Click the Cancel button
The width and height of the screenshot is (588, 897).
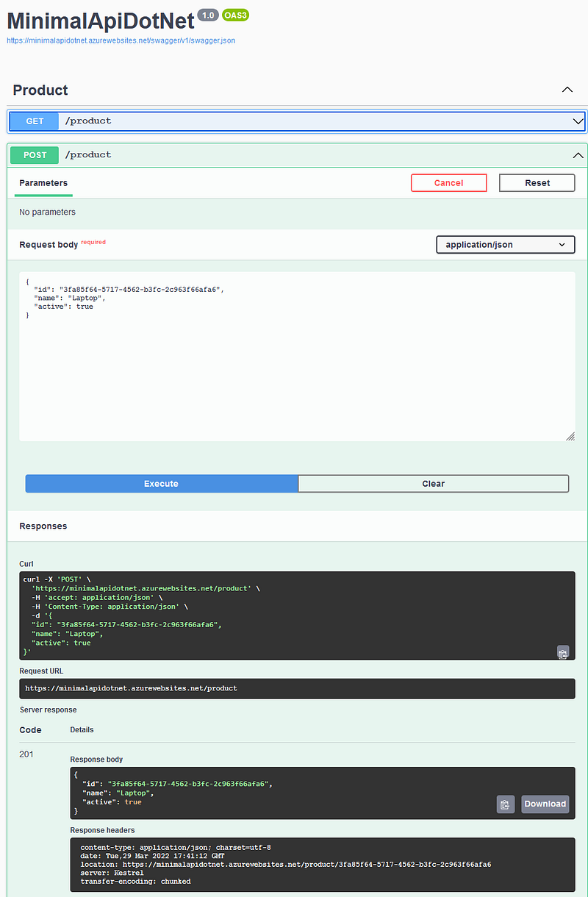click(448, 183)
